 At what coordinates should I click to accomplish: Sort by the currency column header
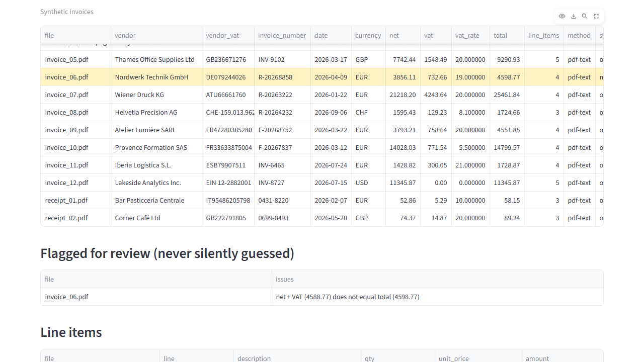tap(368, 35)
